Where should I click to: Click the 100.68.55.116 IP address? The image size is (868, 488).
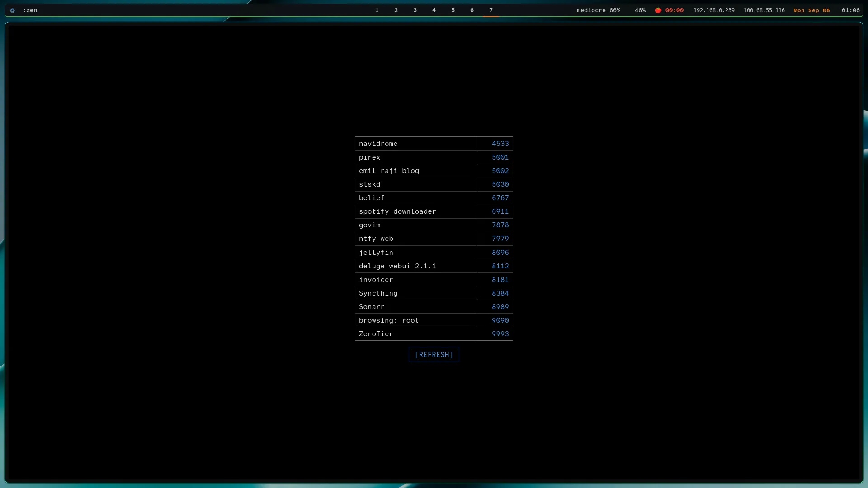(x=764, y=10)
